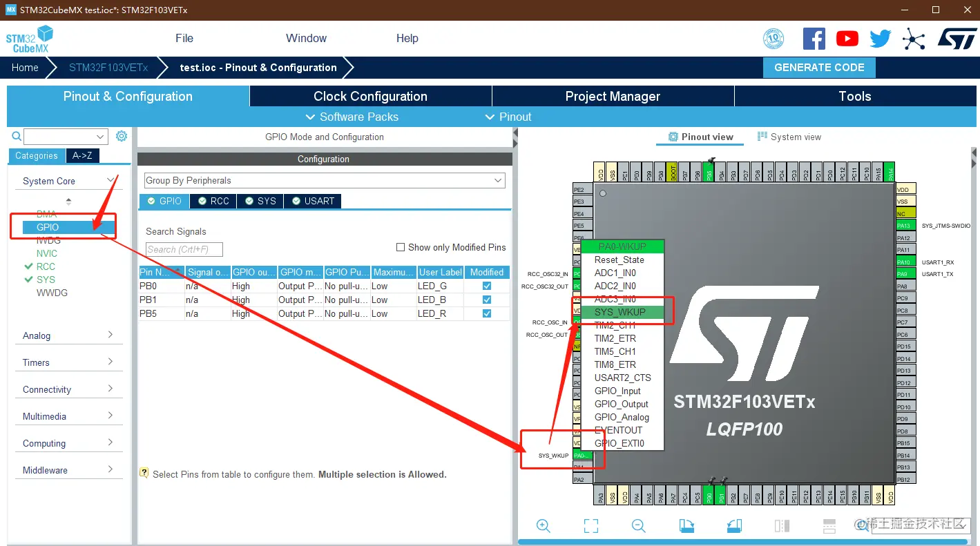Screen dimensions: 980x546
Task: Click the Search Signals input field
Action: (184, 249)
